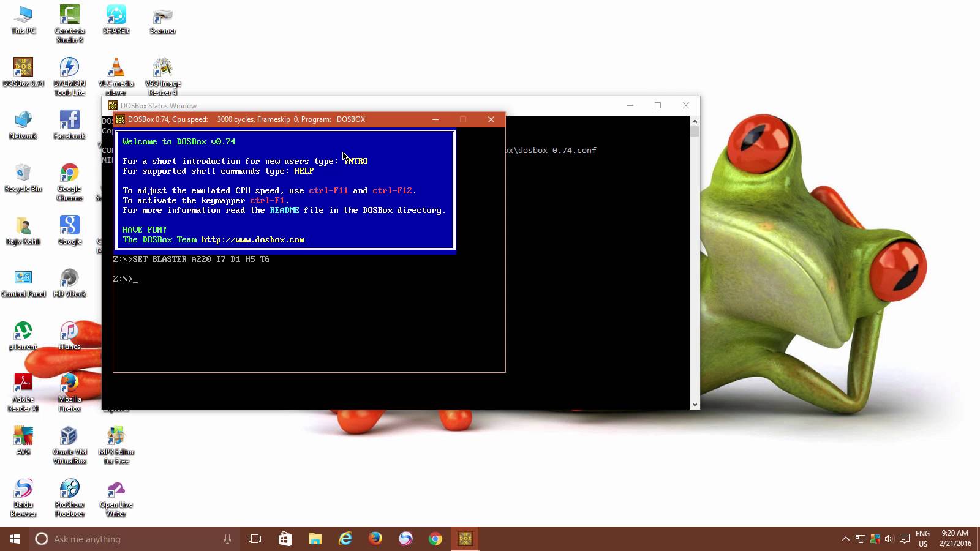Select VSO Image Resizer 4 icon
This screenshot has width=980, height=551.
[162, 76]
